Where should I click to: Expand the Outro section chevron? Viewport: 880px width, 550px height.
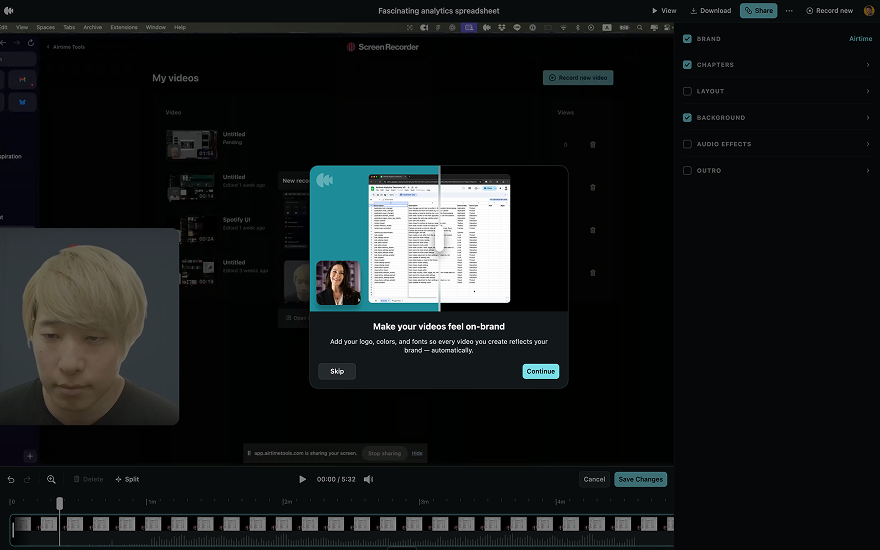click(x=867, y=171)
